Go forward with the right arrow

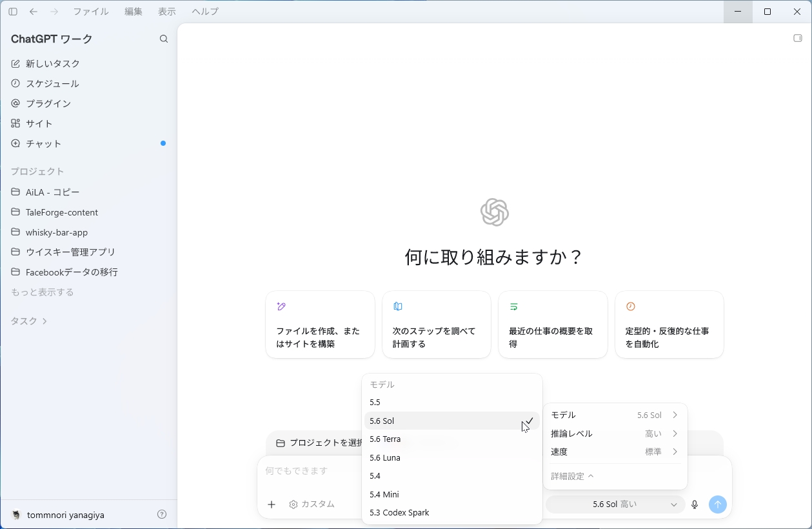pos(54,12)
